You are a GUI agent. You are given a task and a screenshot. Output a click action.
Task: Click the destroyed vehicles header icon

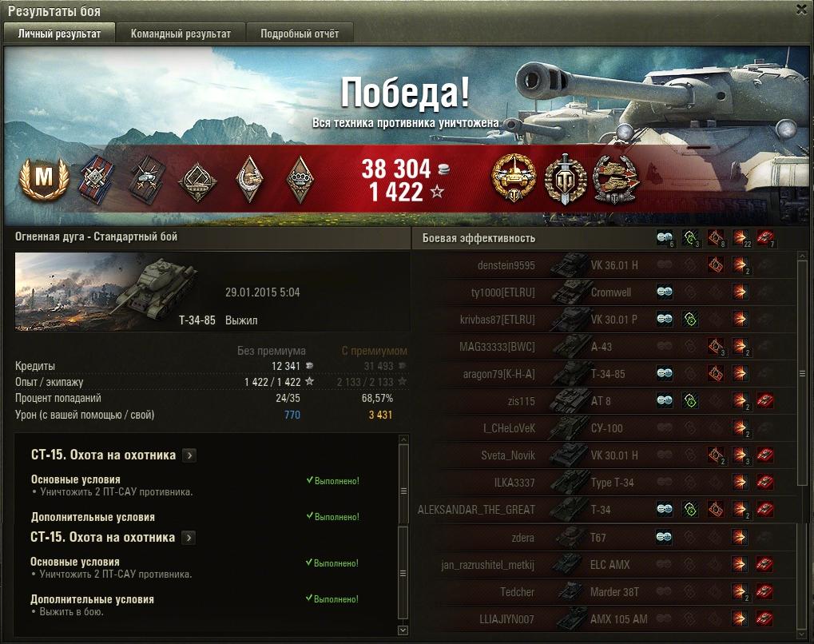click(765, 238)
